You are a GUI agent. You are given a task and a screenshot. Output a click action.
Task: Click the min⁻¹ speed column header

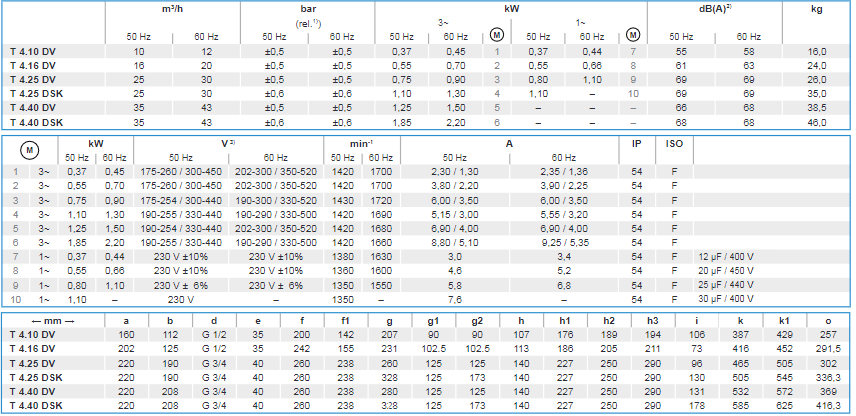pos(361,143)
